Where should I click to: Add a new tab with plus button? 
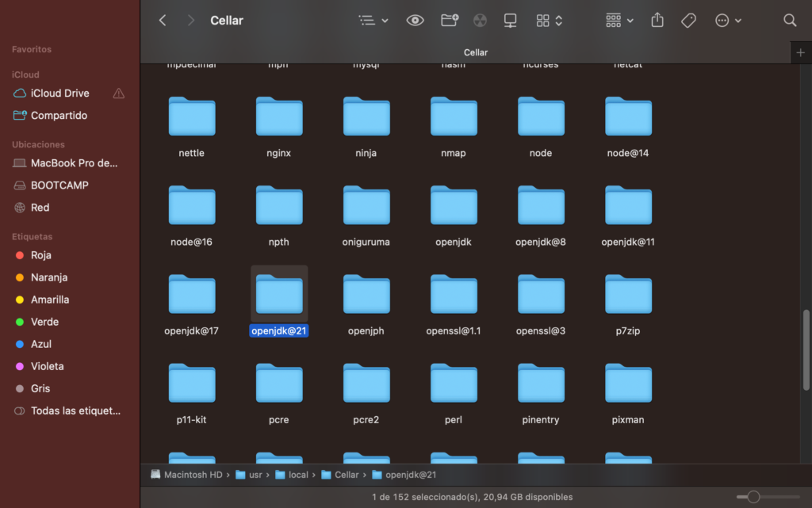pyautogui.click(x=800, y=52)
